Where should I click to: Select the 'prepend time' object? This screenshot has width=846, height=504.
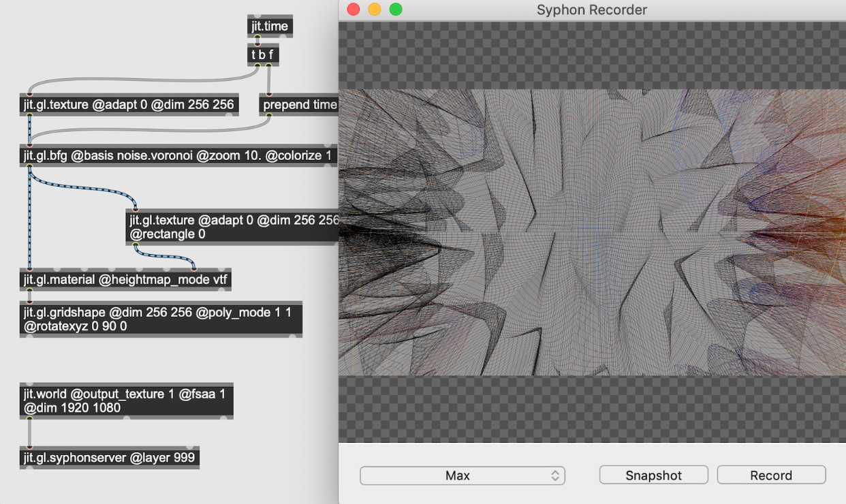click(299, 104)
